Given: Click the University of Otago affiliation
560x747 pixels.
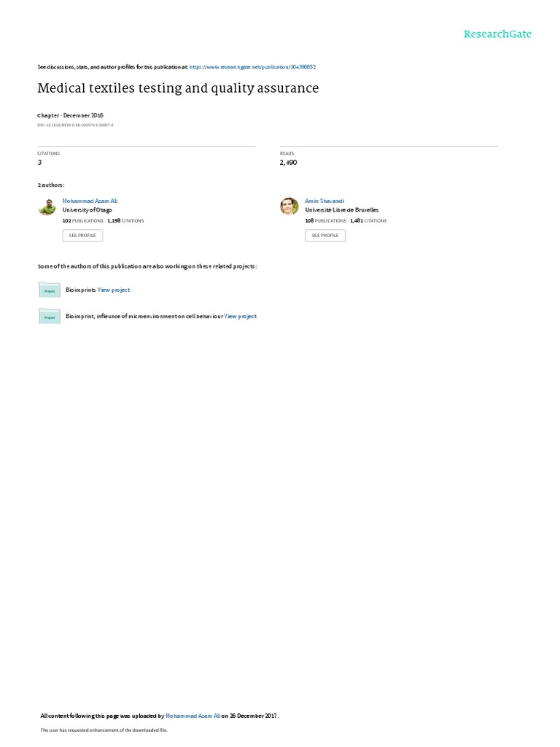Looking at the screenshot, I should 87,210.
